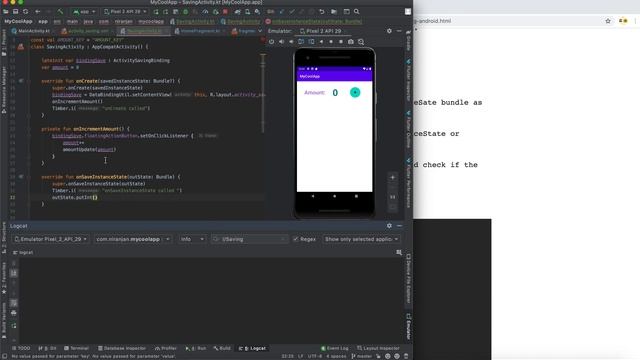The width and height of the screenshot is (640, 360).
Task: Minimize the Logcat panel with hide button
Action: coord(399,225)
